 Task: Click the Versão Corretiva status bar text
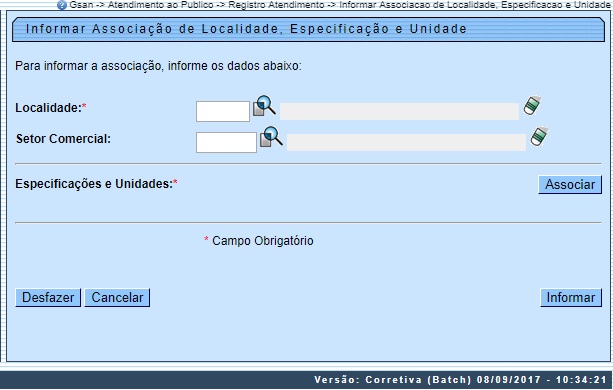[461, 380]
